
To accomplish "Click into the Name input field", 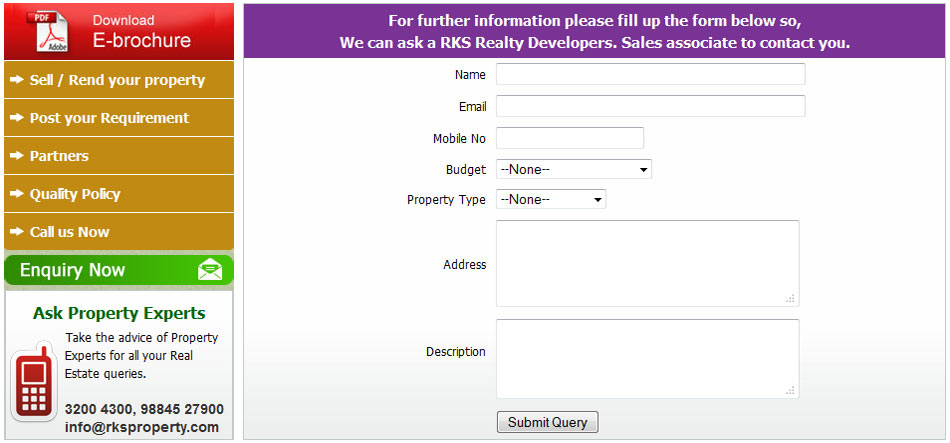I will pyautogui.click(x=651, y=74).
